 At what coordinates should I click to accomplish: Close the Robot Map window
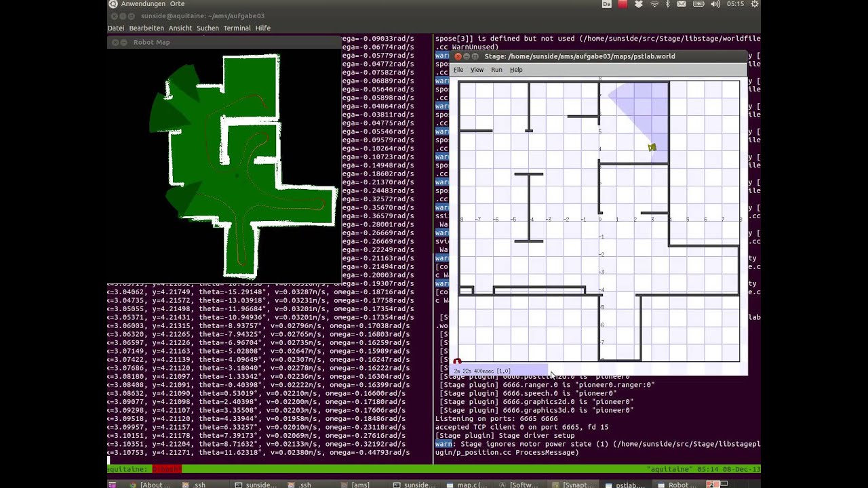(x=115, y=42)
